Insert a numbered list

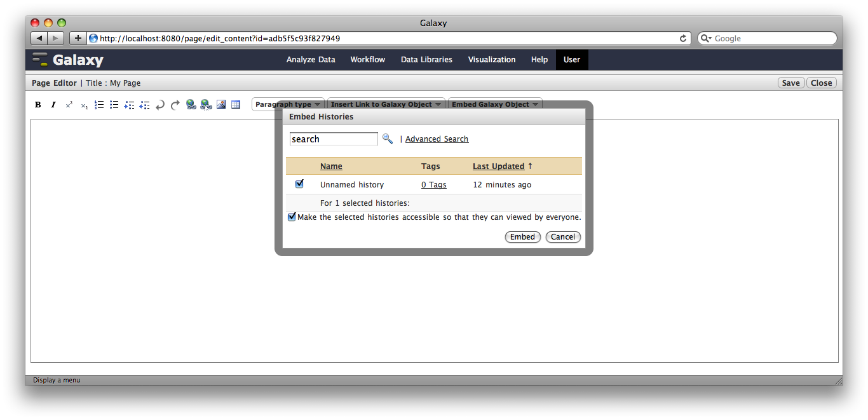click(99, 105)
